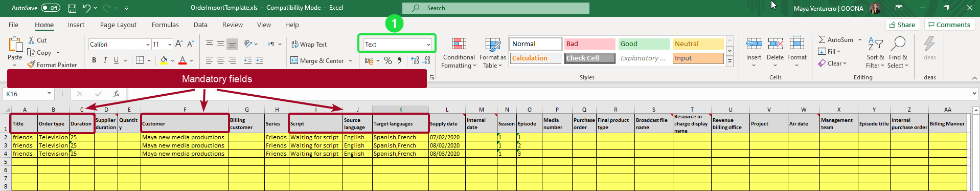Image resolution: width=980 pixels, height=191 pixels.
Task: Apply the Good cell style swatch
Action: pos(644,44)
